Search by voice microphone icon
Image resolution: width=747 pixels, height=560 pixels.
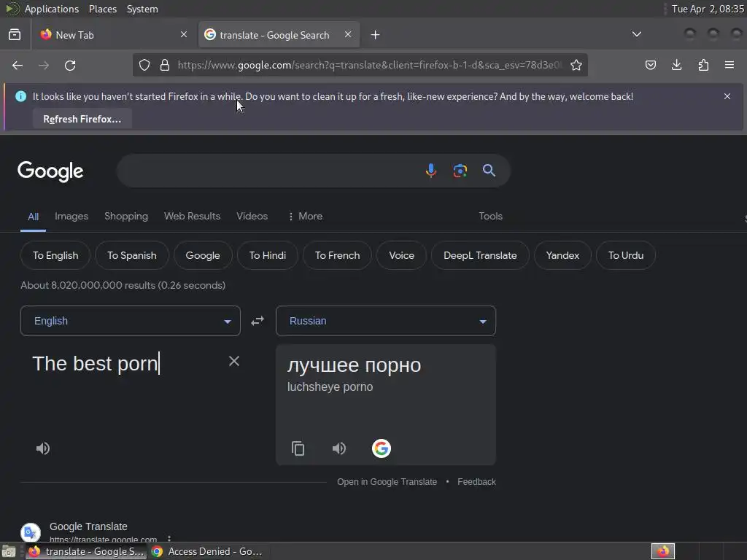tap(430, 171)
